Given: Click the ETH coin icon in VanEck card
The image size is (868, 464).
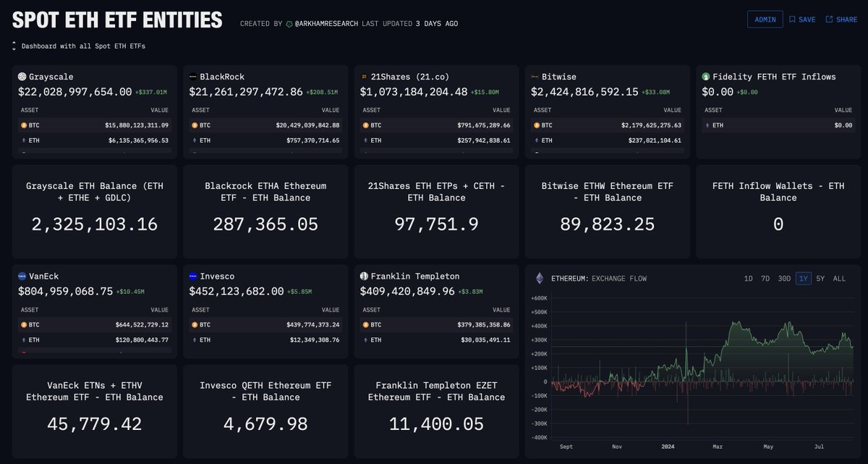Looking at the screenshot, I should pyautogui.click(x=24, y=339).
